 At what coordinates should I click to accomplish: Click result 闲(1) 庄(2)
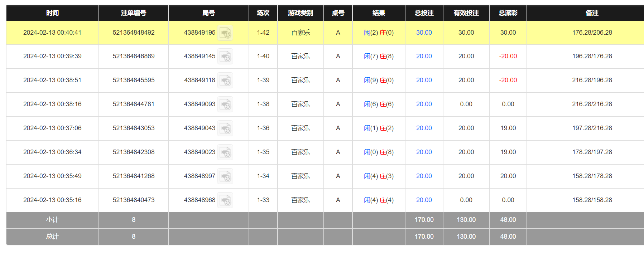pos(379,128)
